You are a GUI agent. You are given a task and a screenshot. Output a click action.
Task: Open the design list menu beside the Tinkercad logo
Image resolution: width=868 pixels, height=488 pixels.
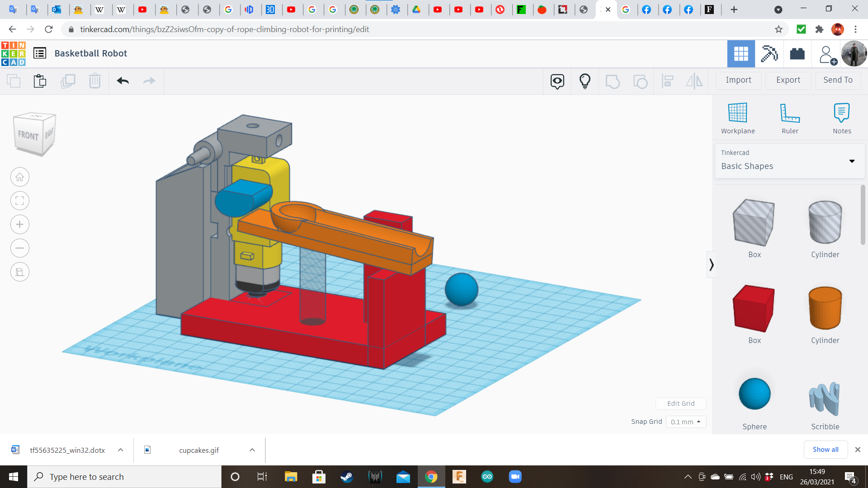coord(40,53)
